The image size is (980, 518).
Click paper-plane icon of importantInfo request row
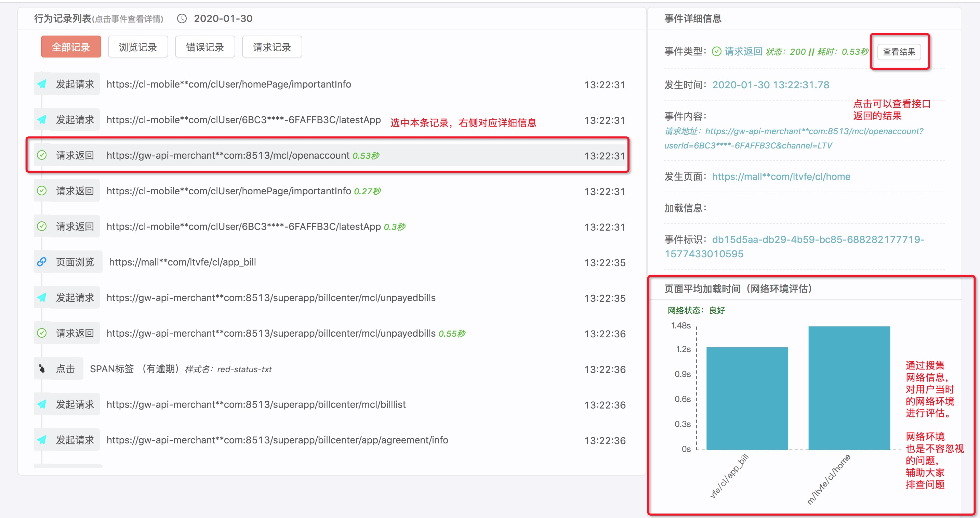[x=42, y=84]
